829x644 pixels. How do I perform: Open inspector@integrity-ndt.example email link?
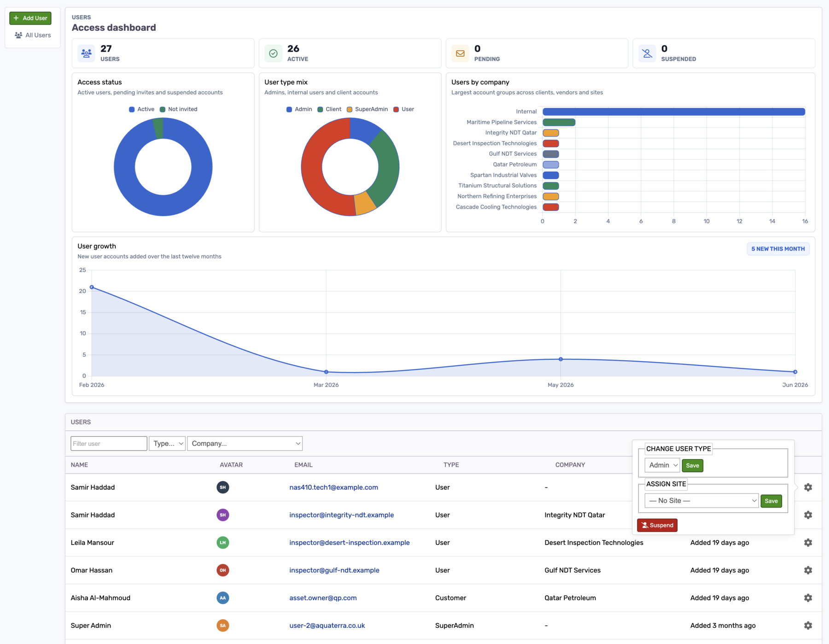341,515
